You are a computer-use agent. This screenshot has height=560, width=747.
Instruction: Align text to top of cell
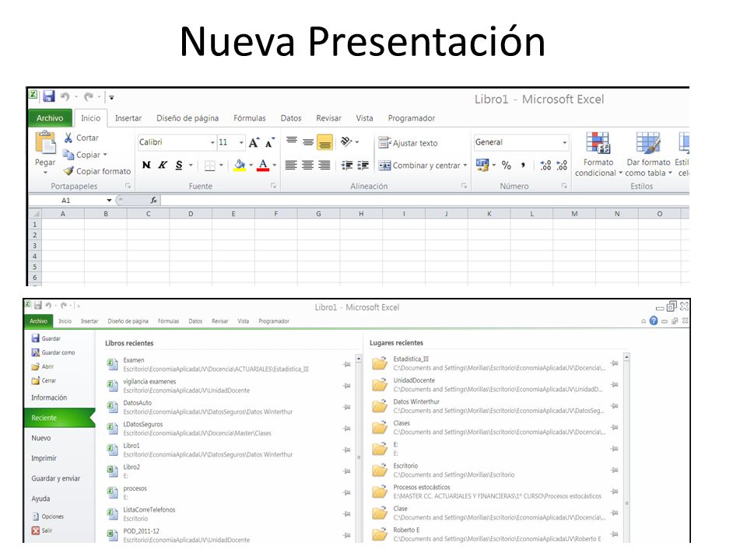tap(292, 142)
